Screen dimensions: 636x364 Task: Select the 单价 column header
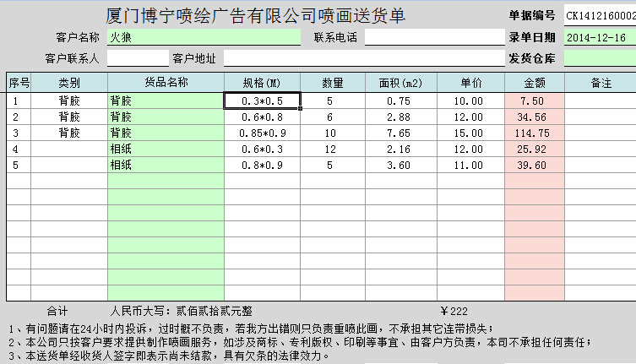tap(471, 83)
